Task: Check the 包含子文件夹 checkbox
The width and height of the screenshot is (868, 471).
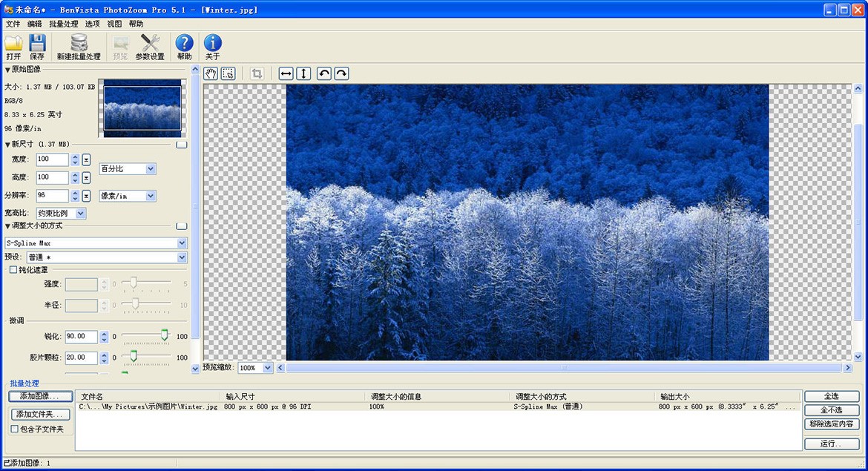Action: (14, 429)
